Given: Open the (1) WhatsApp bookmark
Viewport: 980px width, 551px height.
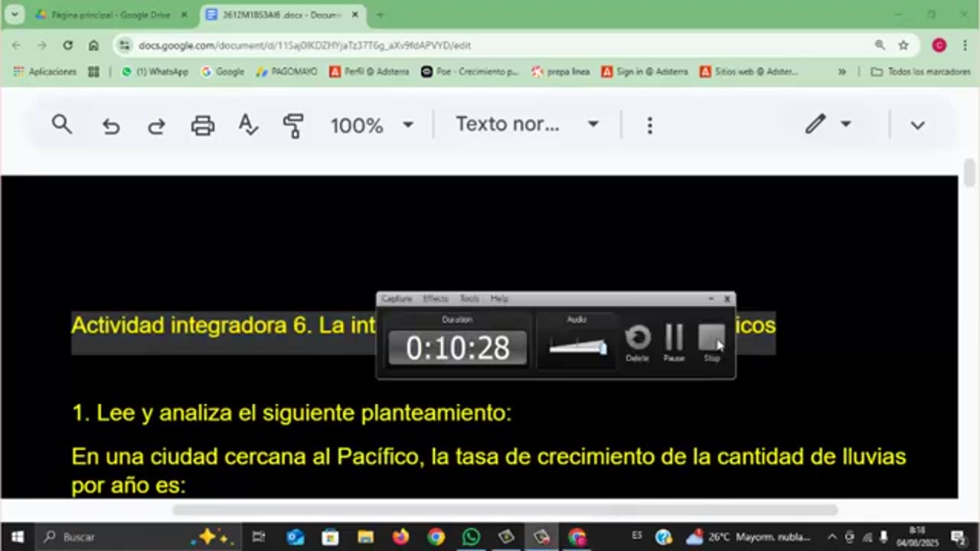Looking at the screenshot, I should click(x=155, y=71).
